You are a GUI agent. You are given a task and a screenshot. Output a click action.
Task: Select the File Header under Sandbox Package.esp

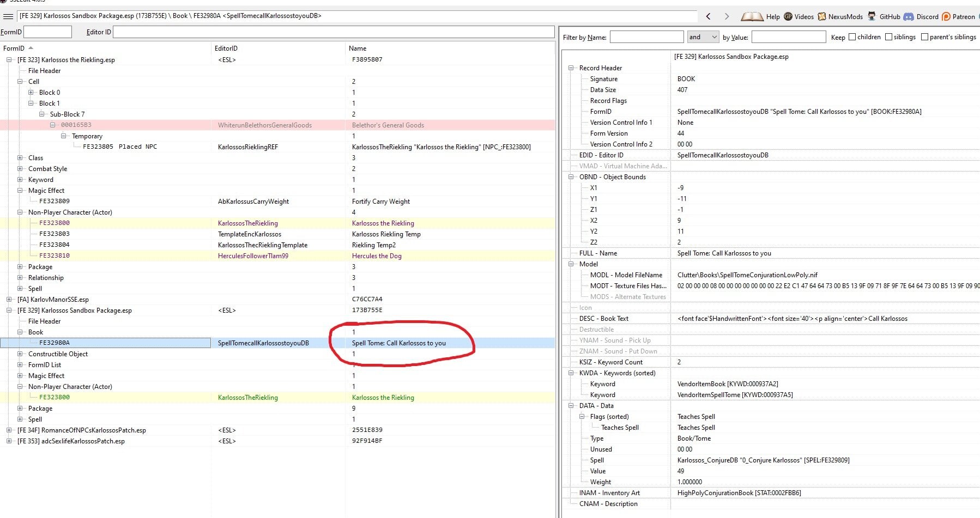(x=44, y=321)
